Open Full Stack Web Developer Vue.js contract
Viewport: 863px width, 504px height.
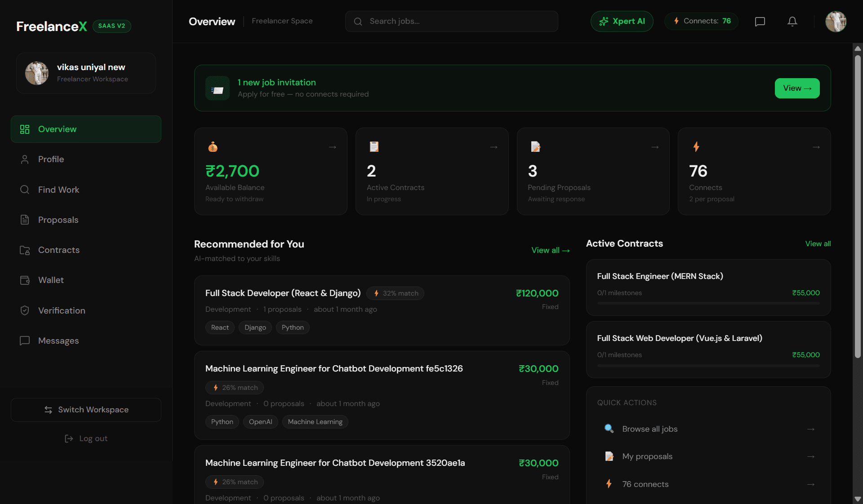click(708, 349)
